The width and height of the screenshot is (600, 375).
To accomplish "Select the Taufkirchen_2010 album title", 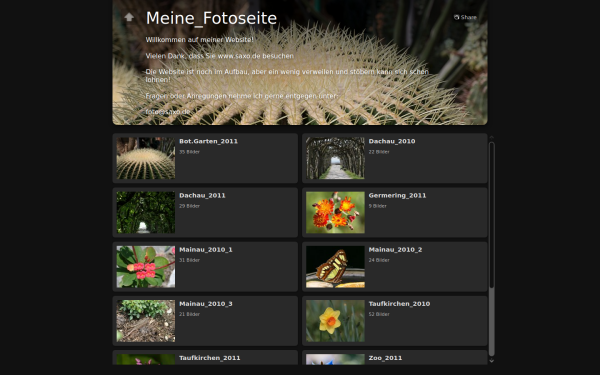I will (399, 304).
